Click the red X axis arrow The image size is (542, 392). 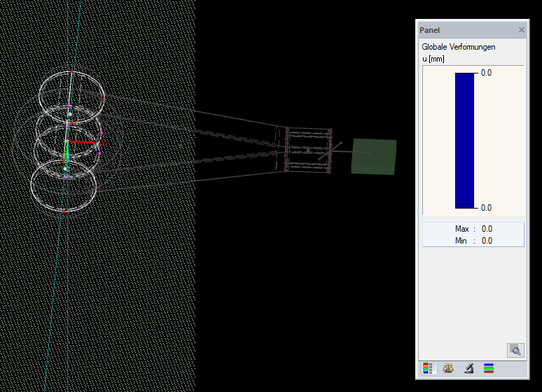click(81, 142)
